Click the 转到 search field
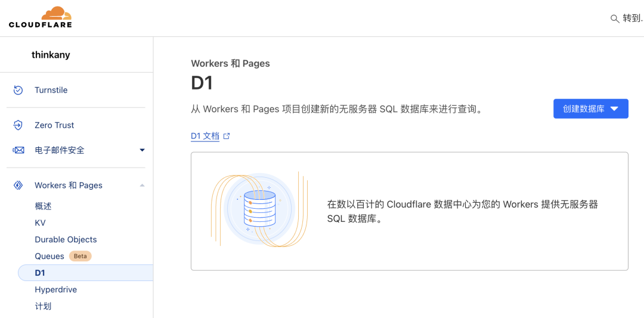This screenshot has height=318, width=644. (x=627, y=19)
